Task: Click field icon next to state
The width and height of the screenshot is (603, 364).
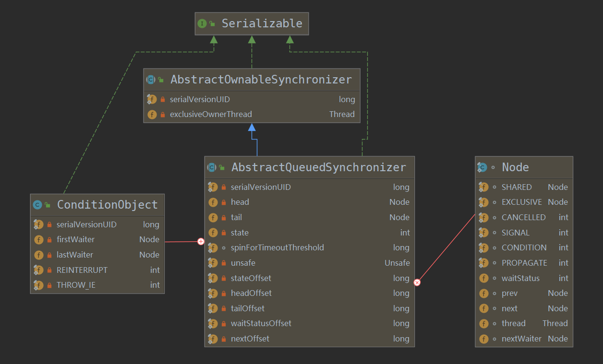Action: [x=213, y=233]
